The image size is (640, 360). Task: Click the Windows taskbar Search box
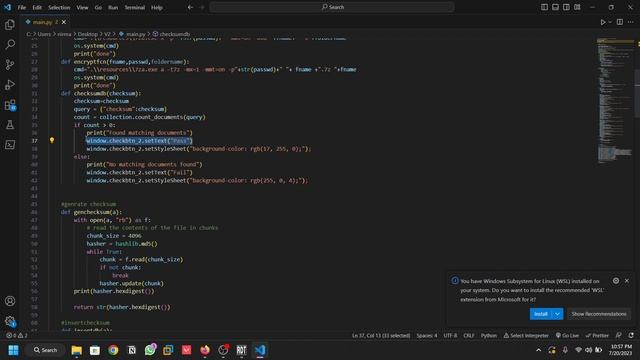[46, 350]
